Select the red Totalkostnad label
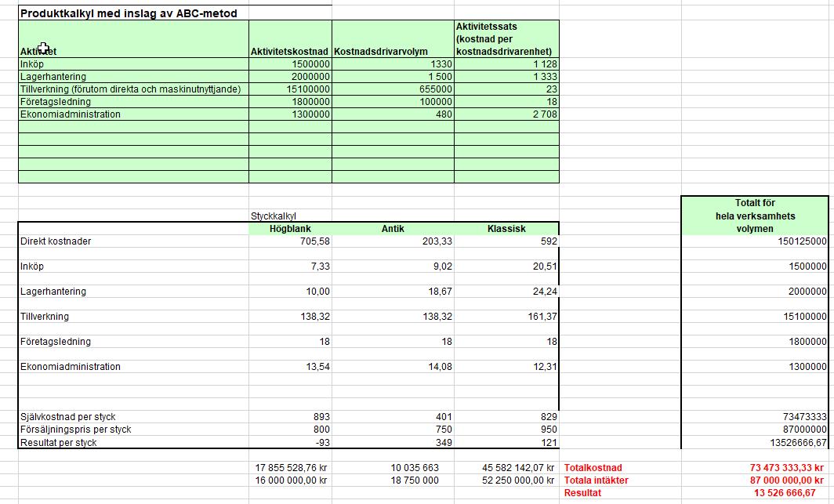 (593, 468)
